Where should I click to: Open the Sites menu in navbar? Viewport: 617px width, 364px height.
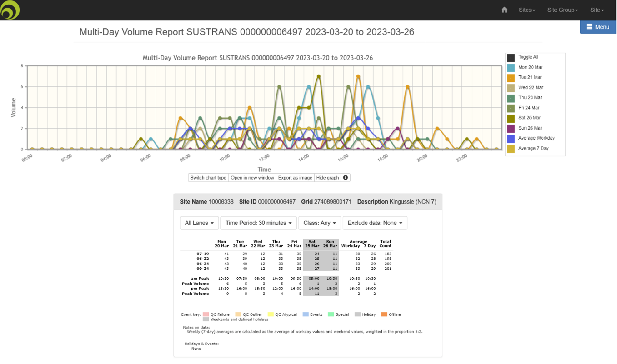tap(527, 10)
